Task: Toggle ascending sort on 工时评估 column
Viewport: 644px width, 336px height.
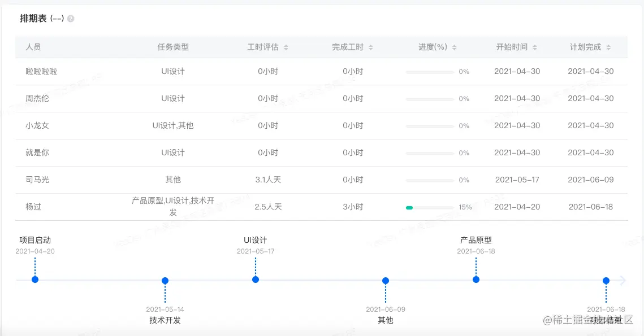Action: pos(287,45)
